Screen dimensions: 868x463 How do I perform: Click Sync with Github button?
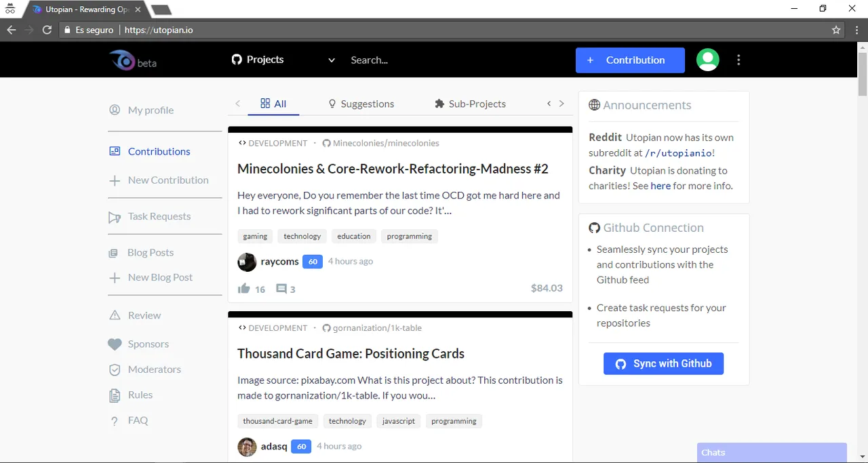663,363
